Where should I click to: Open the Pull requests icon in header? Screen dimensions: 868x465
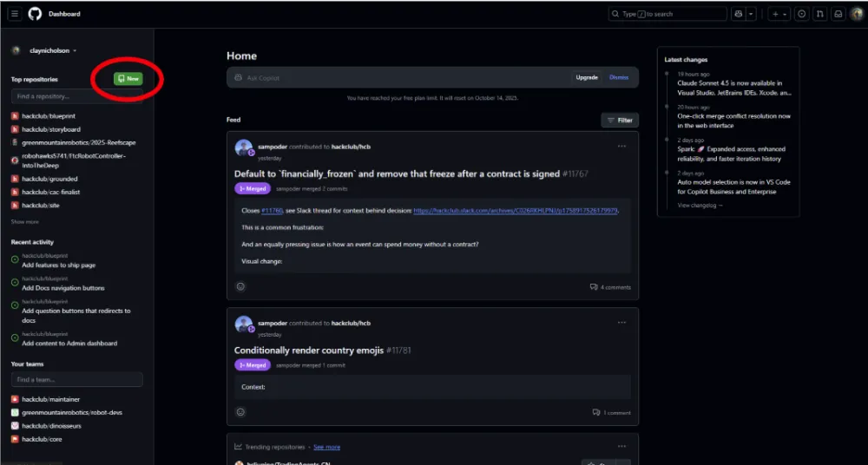tap(819, 14)
